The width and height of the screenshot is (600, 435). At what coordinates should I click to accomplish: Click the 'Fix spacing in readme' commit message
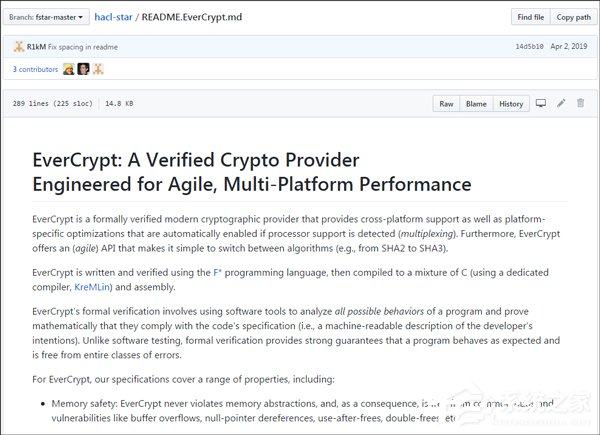pos(81,46)
